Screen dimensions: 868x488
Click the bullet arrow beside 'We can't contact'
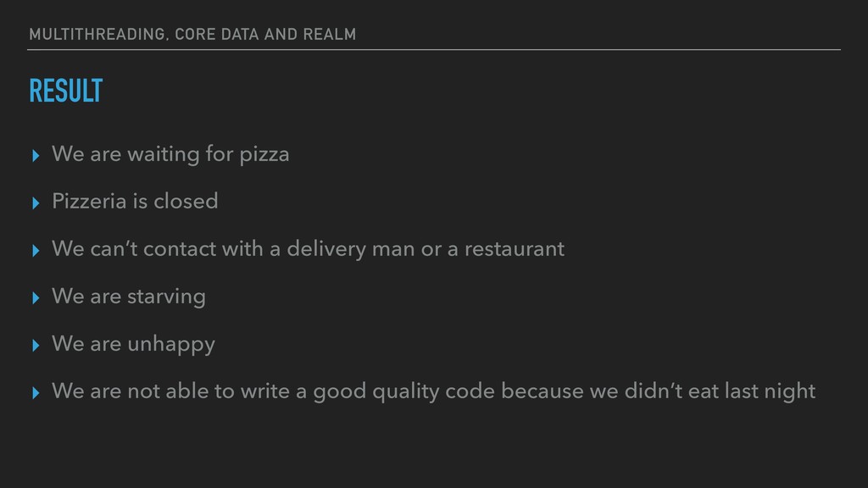point(36,251)
